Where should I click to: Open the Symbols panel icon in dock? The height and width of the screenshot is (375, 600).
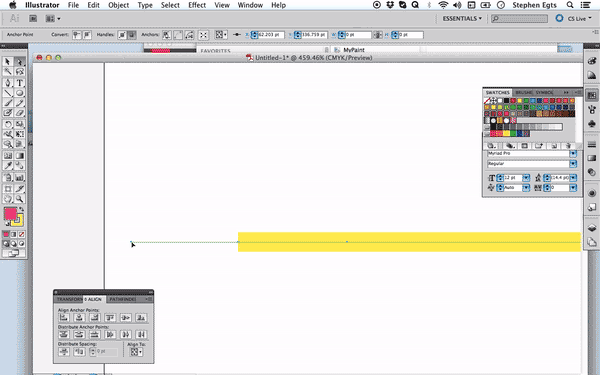click(592, 124)
